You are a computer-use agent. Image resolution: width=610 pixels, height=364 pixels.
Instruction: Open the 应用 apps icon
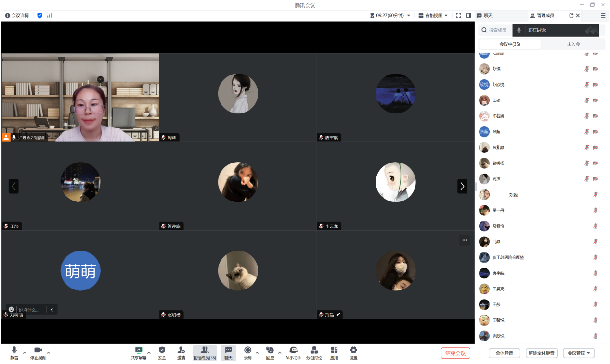click(334, 352)
